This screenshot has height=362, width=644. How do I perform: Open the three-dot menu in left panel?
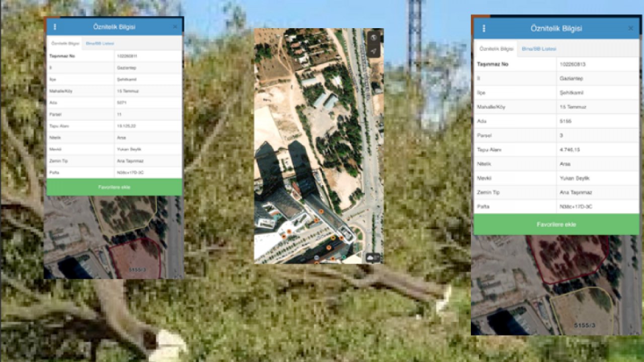point(55,27)
